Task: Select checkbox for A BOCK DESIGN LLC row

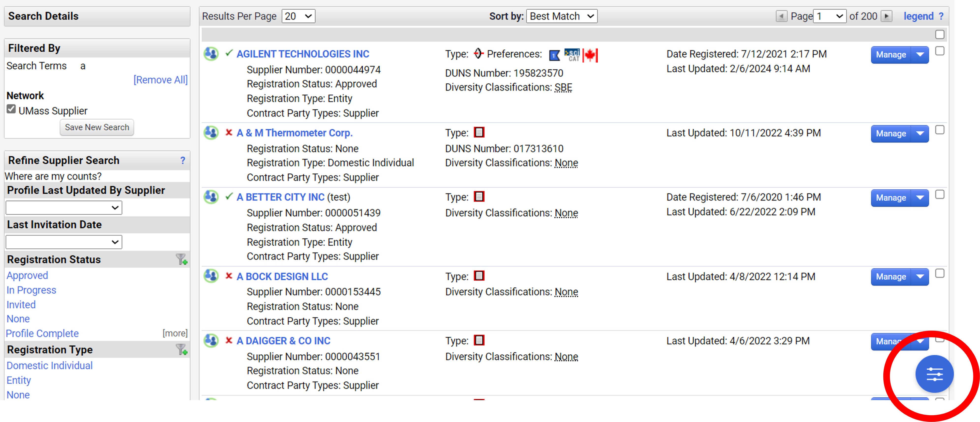Action: [x=940, y=274]
